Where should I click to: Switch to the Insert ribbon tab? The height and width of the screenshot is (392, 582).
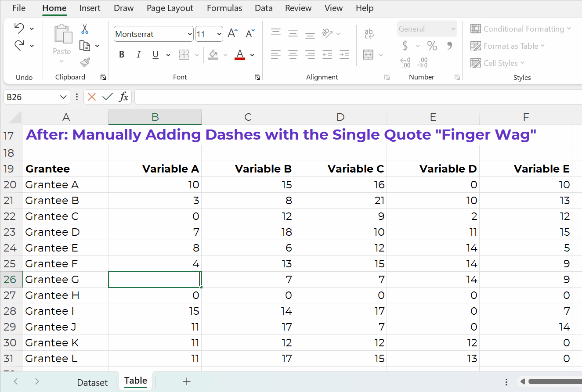tap(90, 8)
